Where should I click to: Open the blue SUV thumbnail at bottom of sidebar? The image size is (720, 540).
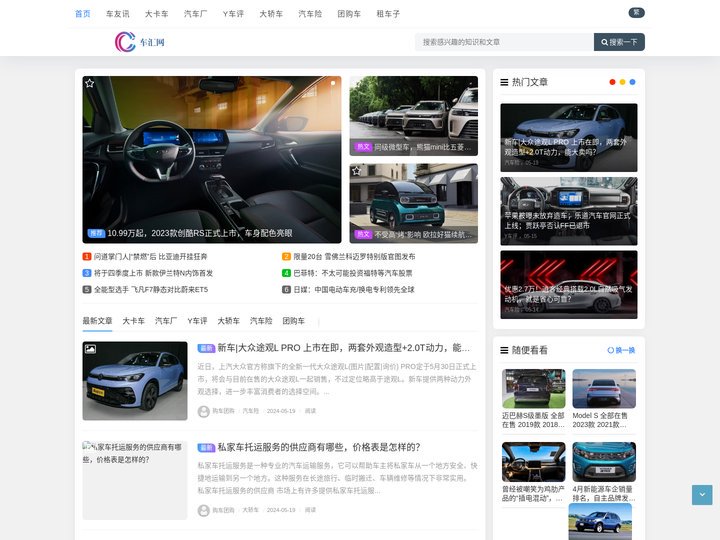point(600,522)
